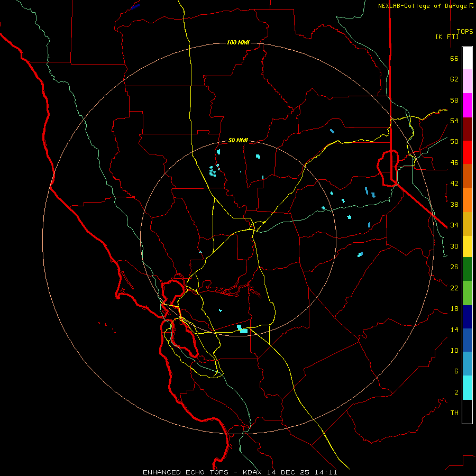Click the largest cyan radar echo block

click(243, 329)
